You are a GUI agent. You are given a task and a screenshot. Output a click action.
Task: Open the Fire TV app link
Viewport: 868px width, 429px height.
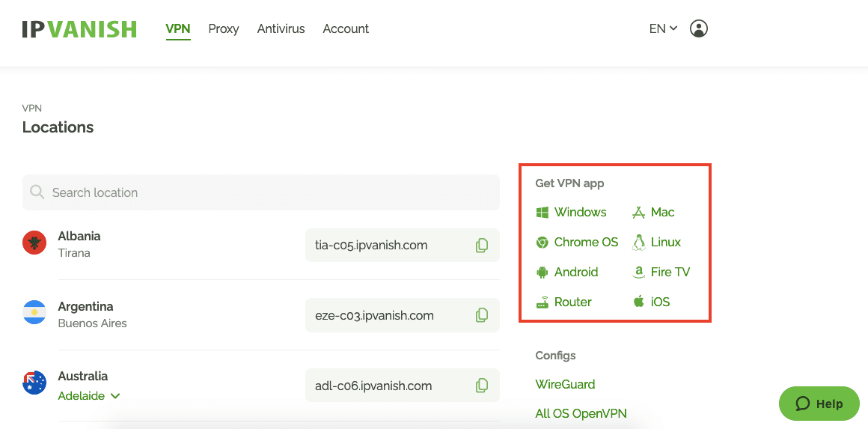[661, 273]
